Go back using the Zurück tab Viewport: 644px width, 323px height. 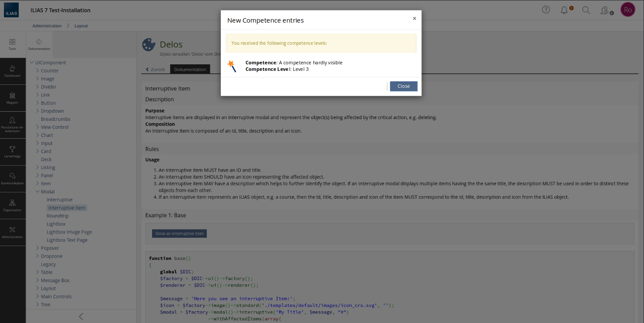coord(155,70)
